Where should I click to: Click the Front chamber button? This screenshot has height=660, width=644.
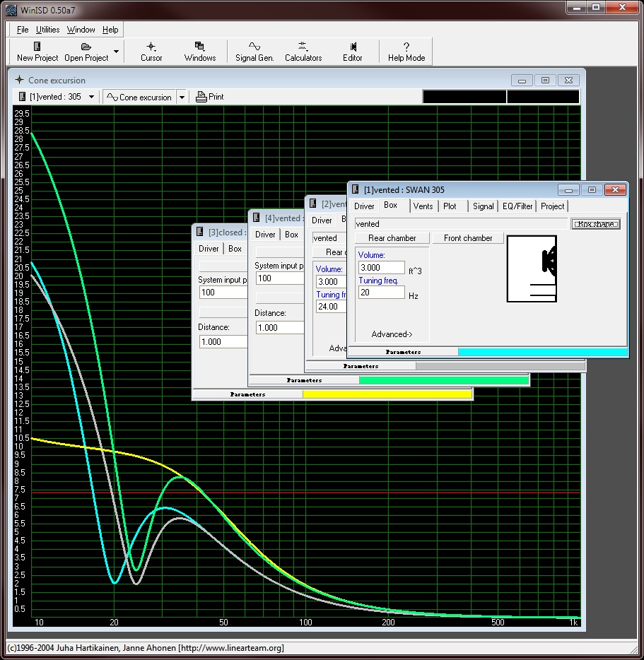tap(468, 238)
